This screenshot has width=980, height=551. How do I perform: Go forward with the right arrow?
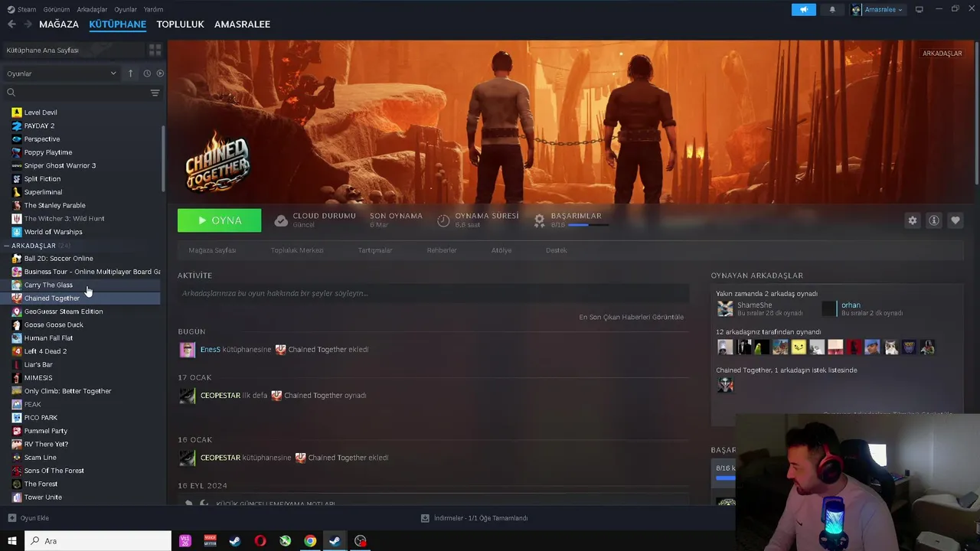point(28,24)
